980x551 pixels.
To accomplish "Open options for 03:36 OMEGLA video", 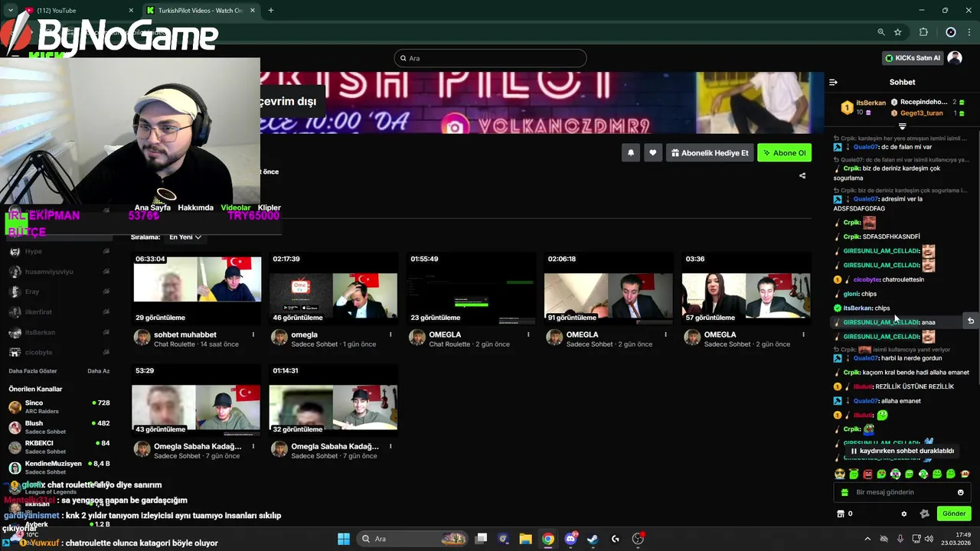I will (x=803, y=334).
